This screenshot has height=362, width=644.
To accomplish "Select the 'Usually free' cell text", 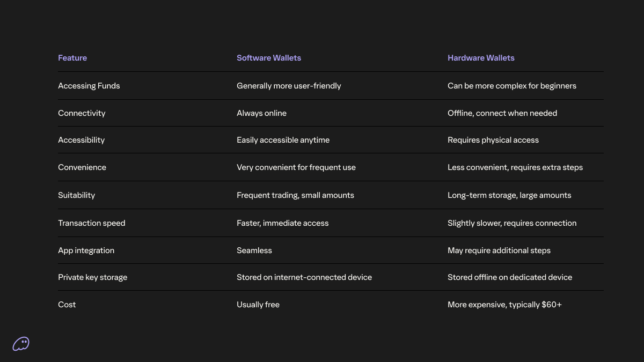I will point(258,305).
